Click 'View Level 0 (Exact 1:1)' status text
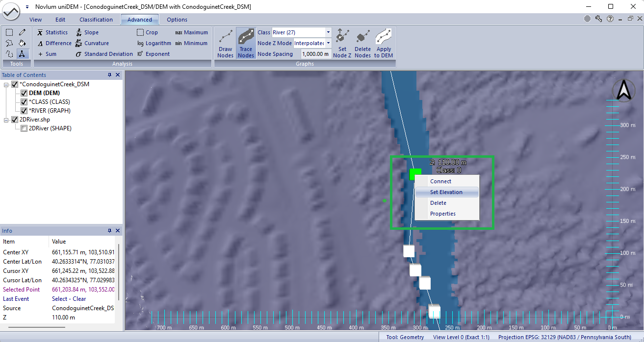This screenshot has height=342, width=644. point(461,337)
